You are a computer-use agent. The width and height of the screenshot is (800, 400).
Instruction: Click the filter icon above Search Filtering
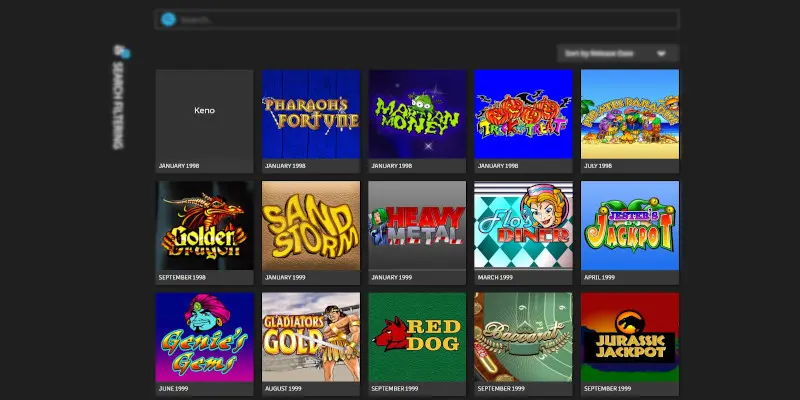tap(121, 52)
